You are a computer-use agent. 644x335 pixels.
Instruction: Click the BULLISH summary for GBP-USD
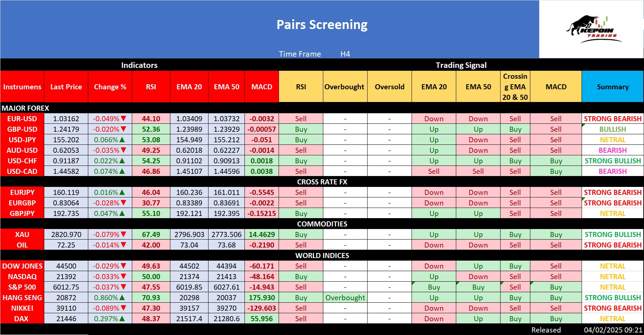pyautogui.click(x=612, y=129)
